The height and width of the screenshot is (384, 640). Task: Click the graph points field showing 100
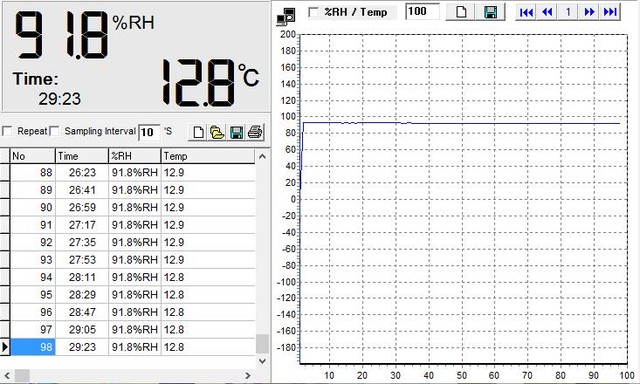pos(422,11)
